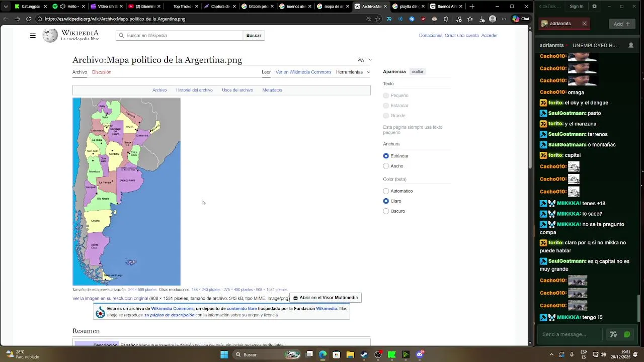Select Leer view tab
This screenshot has height=362, width=644.
[266, 72]
